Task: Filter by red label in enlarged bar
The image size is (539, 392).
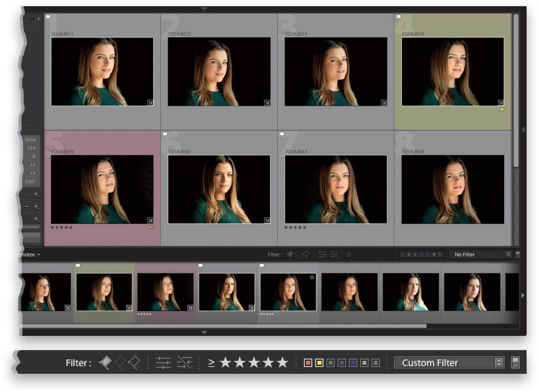Action: point(308,362)
